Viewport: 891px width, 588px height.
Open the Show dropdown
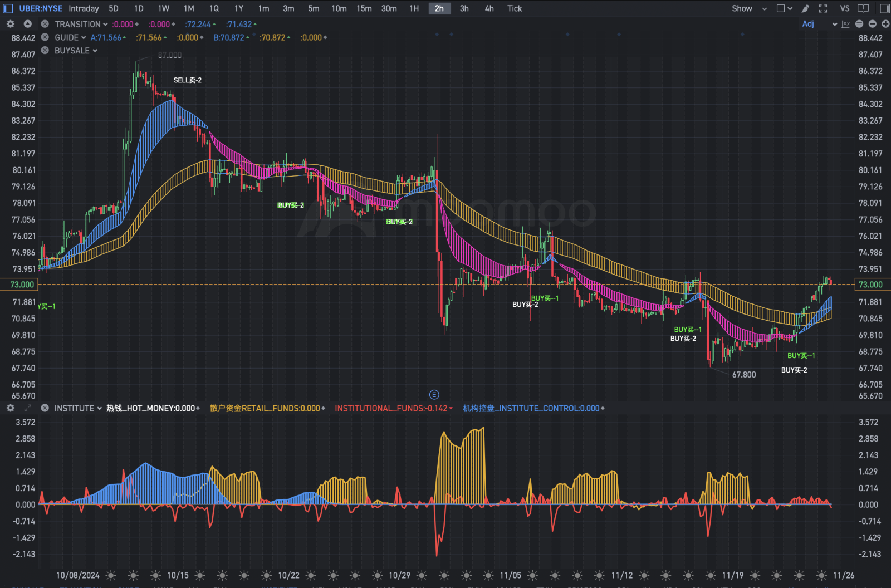(x=749, y=8)
